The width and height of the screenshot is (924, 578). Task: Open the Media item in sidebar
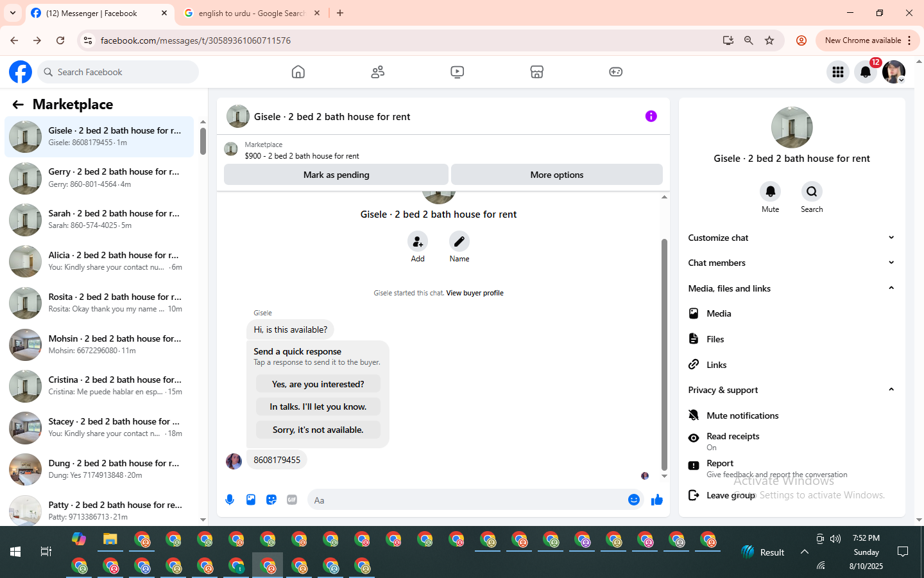click(x=792, y=313)
